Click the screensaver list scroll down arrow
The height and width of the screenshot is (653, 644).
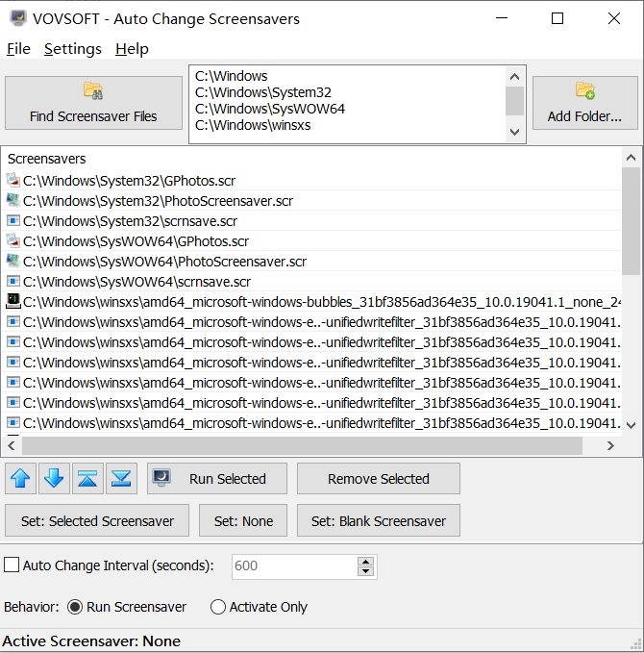click(632, 425)
